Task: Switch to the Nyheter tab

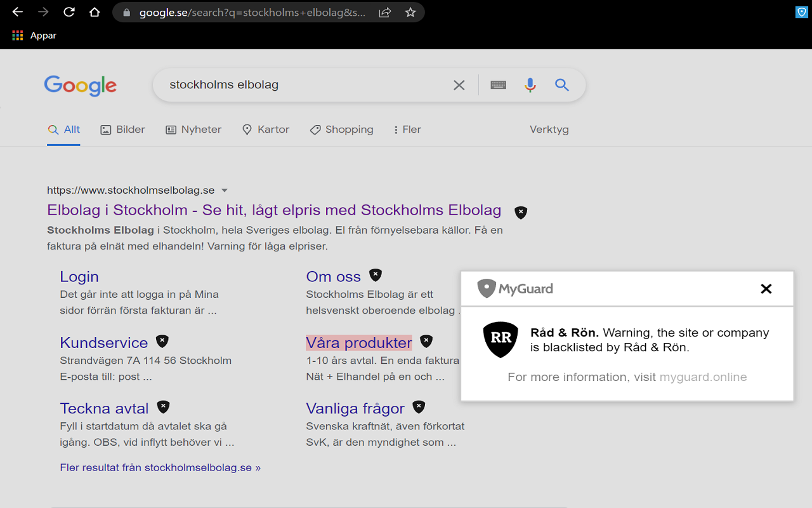Action: [x=193, y=130]
